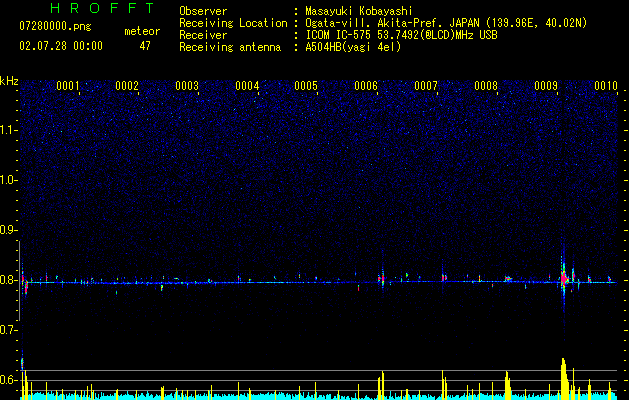Click the Receiver label

tap(203, 35)
